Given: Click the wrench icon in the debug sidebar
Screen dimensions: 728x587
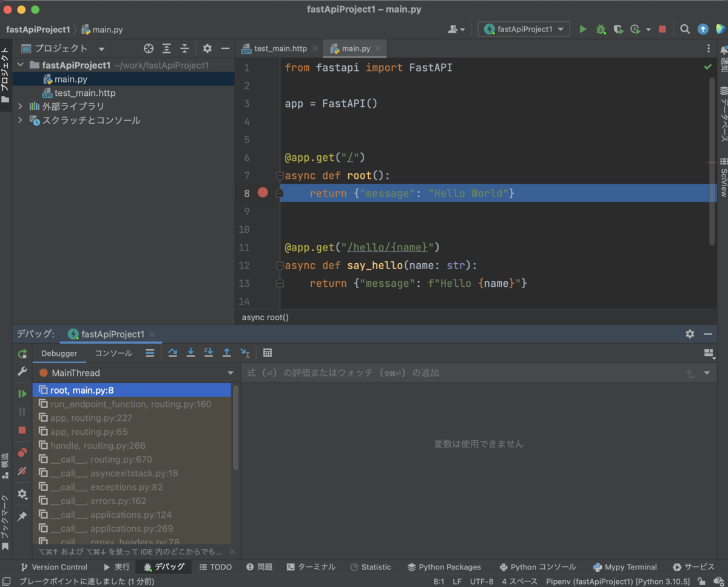Looking at the screenshot, I should (22, 371).
